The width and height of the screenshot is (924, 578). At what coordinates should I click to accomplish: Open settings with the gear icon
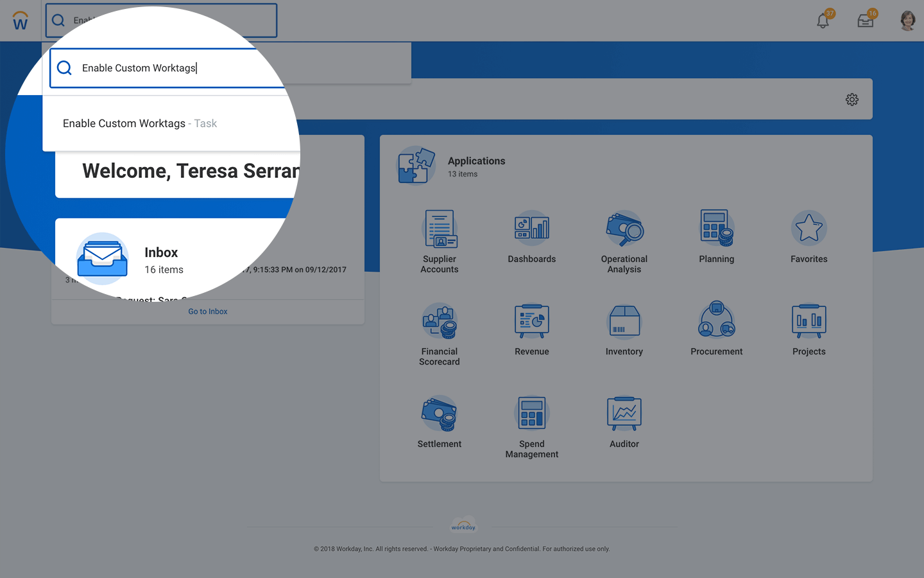[851, 100]
